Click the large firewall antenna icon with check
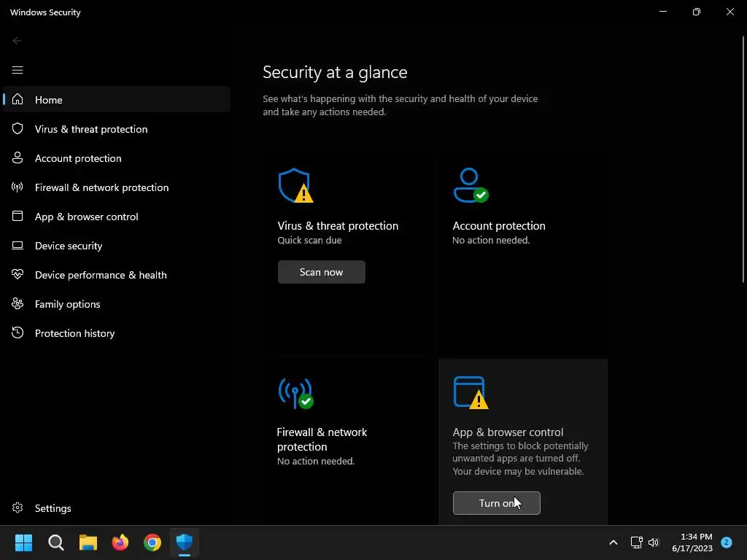 point(295,393)
